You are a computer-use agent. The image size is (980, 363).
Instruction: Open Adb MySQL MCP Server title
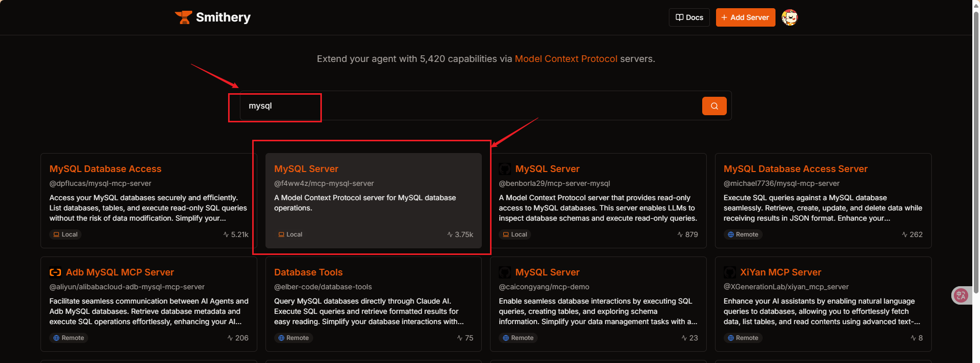coord(120,272)
